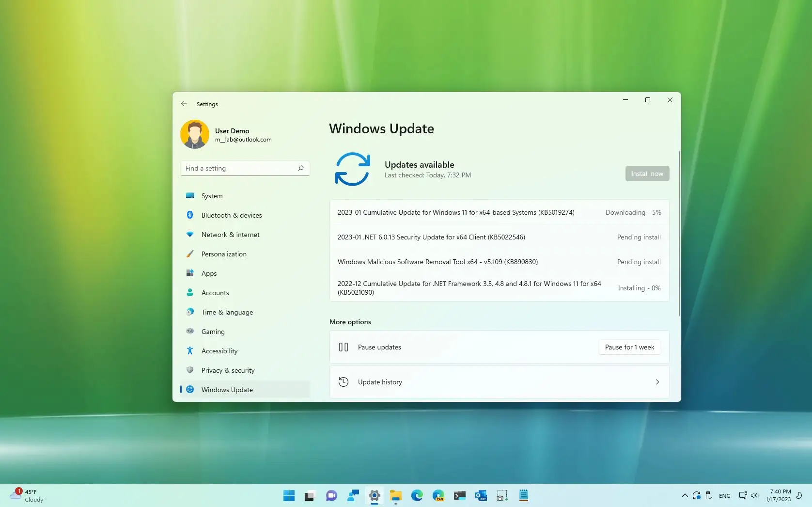The width and height of the screenshot is (812, 507).
Task: Click the back arrow in Settings
Action: point(184,104)
